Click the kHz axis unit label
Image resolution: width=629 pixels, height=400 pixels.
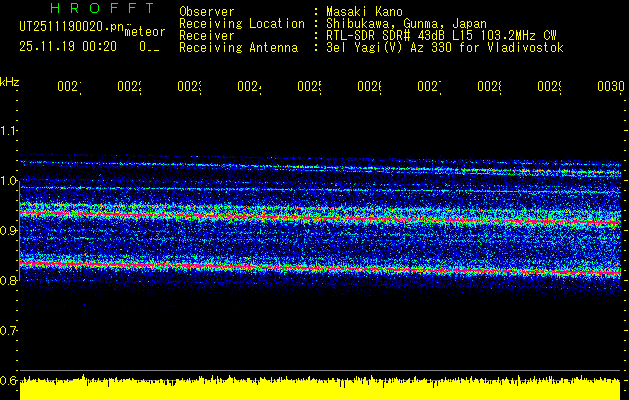9,82
